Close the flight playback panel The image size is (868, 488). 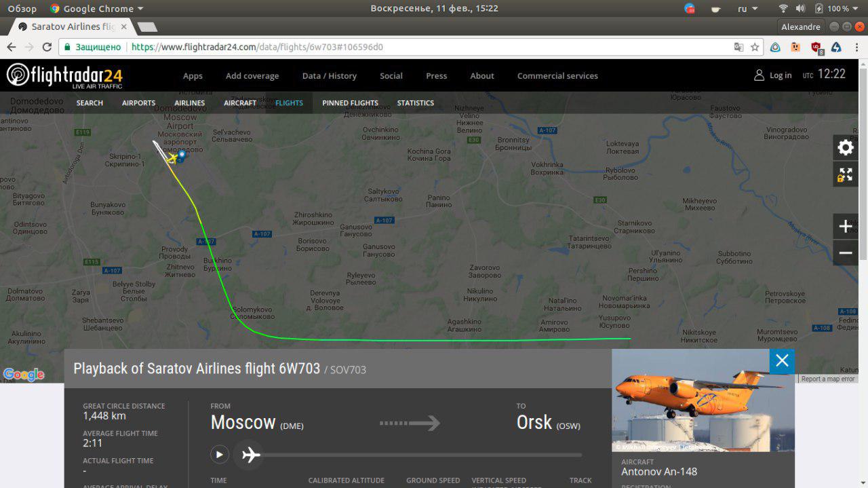pos(782,361)
